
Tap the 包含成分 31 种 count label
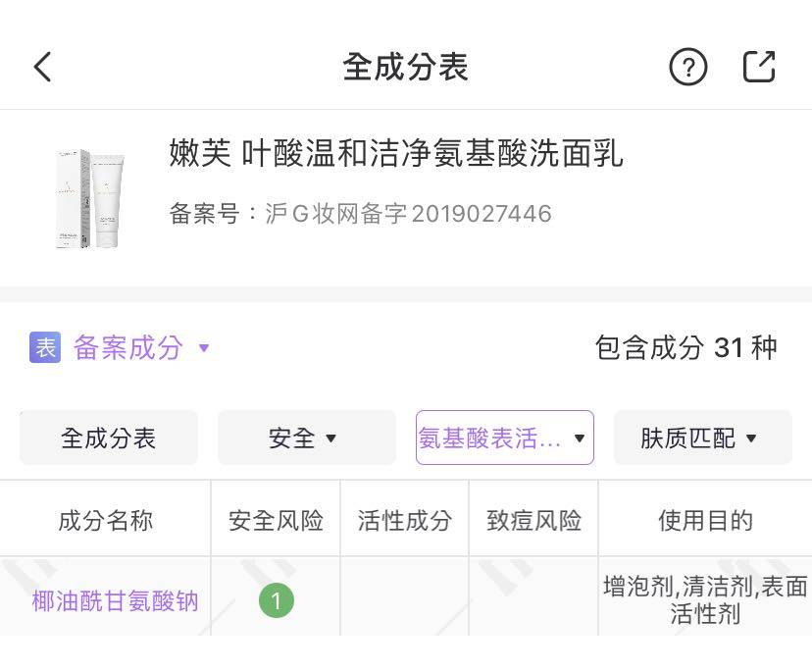pyautogui.click(x=685, y=347)
